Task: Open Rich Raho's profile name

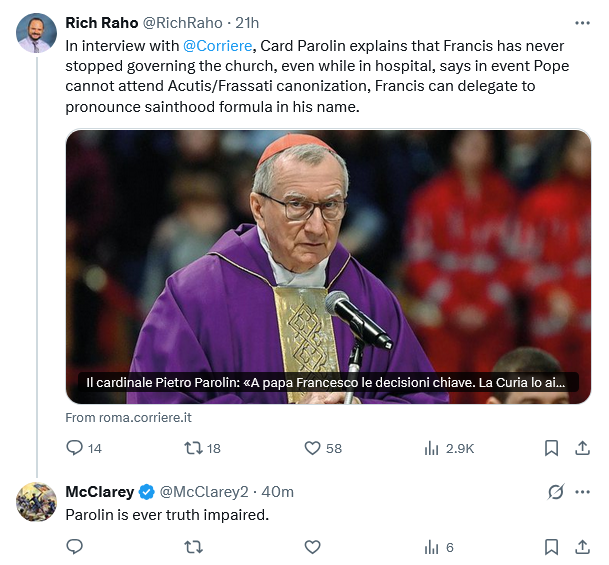Action: (x=102, y=23)
